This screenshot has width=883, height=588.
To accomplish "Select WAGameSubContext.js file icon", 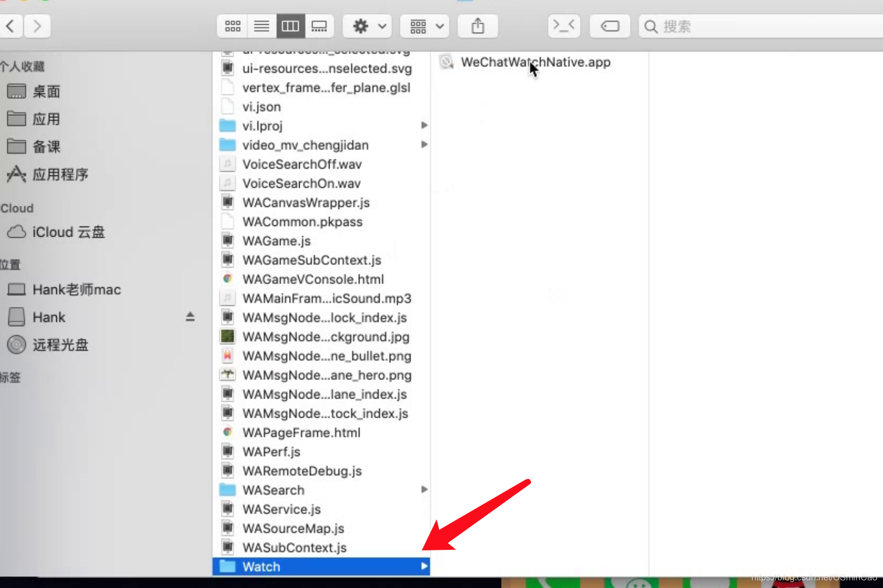I will tap(228, 260).
